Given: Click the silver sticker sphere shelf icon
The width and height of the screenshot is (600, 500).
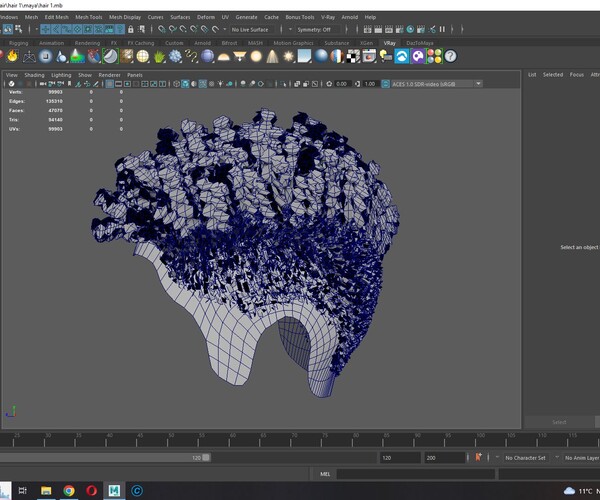Looking at the screenshot, I should pos(110,56).
